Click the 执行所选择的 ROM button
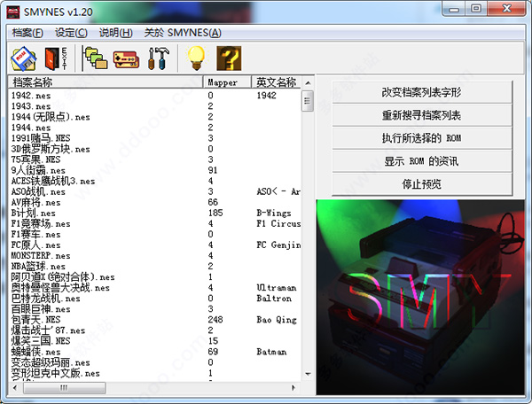The image size is (532, 404). 422,138
